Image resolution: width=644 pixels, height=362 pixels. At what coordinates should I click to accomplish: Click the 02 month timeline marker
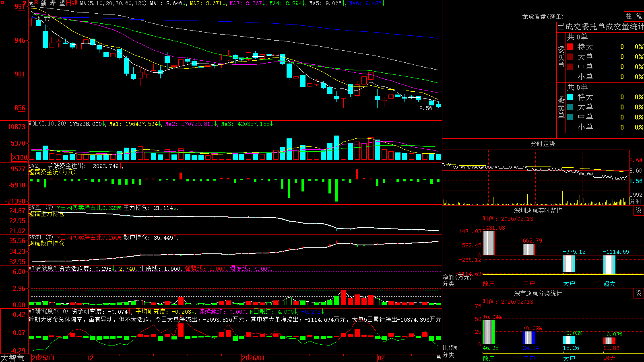point(381,358)
